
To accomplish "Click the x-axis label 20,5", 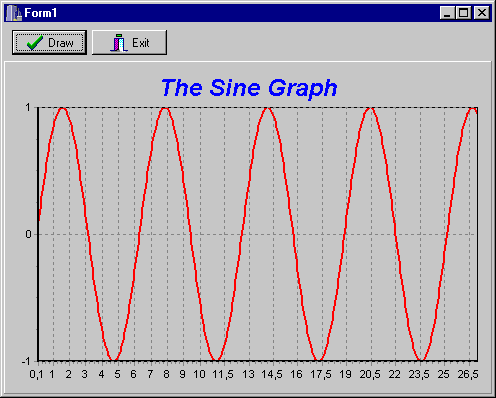I will click(x=370, y=374).
